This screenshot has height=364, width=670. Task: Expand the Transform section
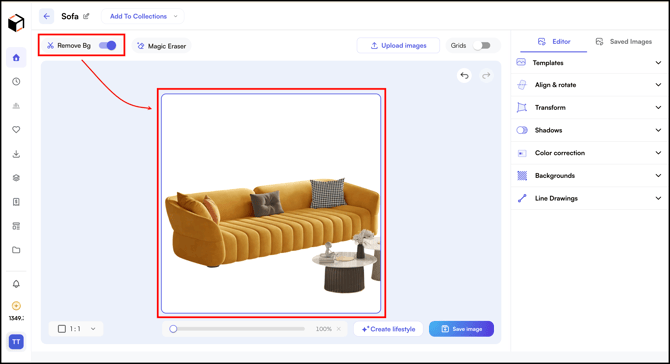click(588, 108)
